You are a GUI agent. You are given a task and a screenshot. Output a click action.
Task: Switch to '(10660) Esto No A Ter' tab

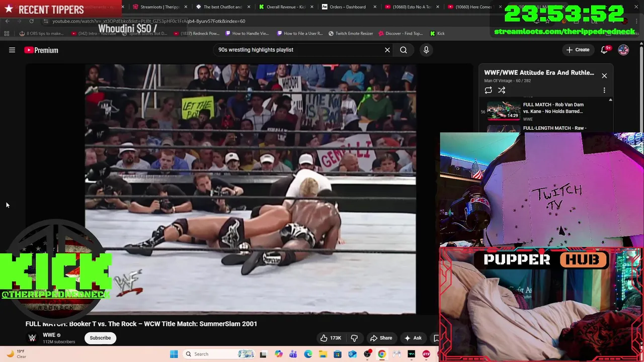pos(411,7)
